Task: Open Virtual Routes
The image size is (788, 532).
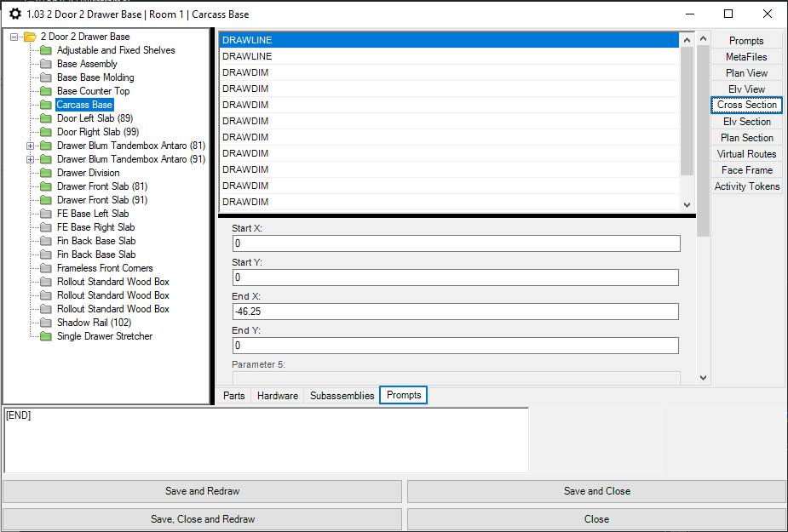Action: click(746, 154)
